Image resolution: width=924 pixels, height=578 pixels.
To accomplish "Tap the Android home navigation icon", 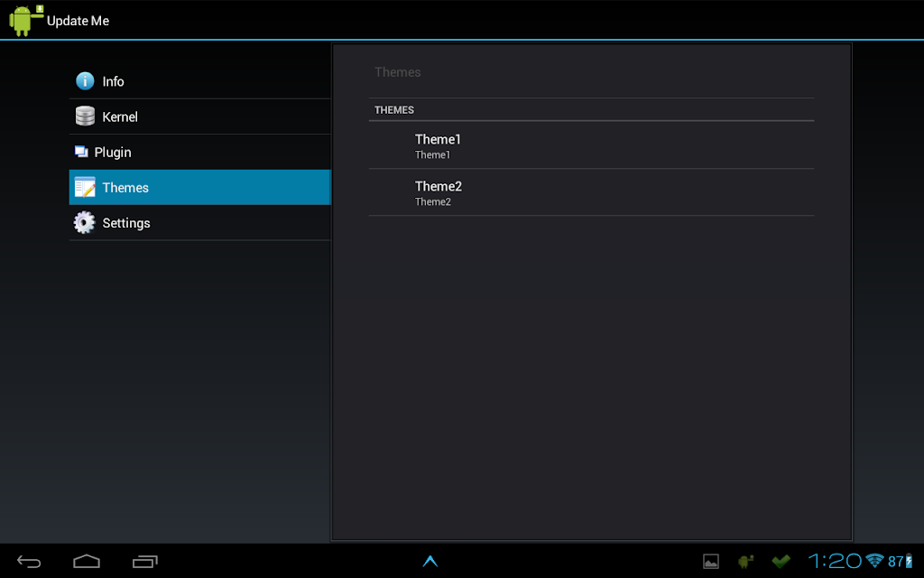I will (87, 562).
